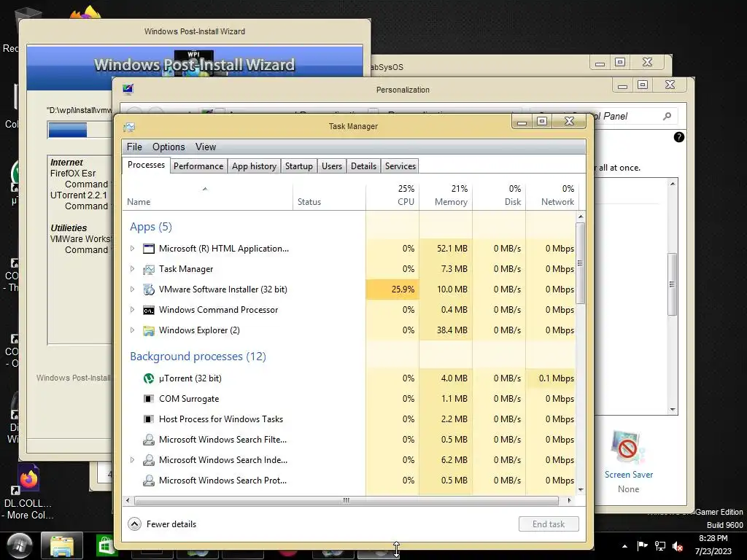Sort processes by the CPU column
Screen dimensions: 747x560
(x=392, y=196)
